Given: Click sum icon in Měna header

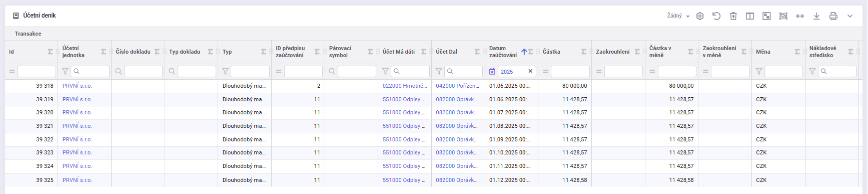Looking at the screenshot, I should 797,52.
